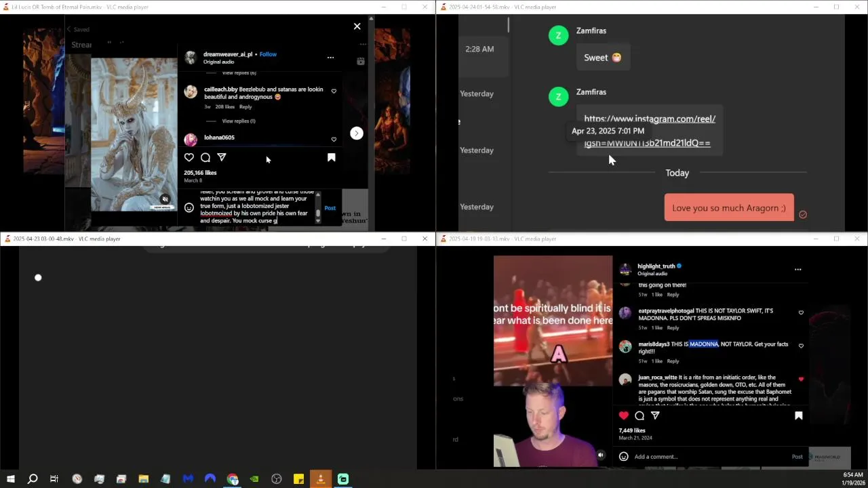Open cailleach.bby avatar
Screen dimensions: 868x488
pos(191,91)
